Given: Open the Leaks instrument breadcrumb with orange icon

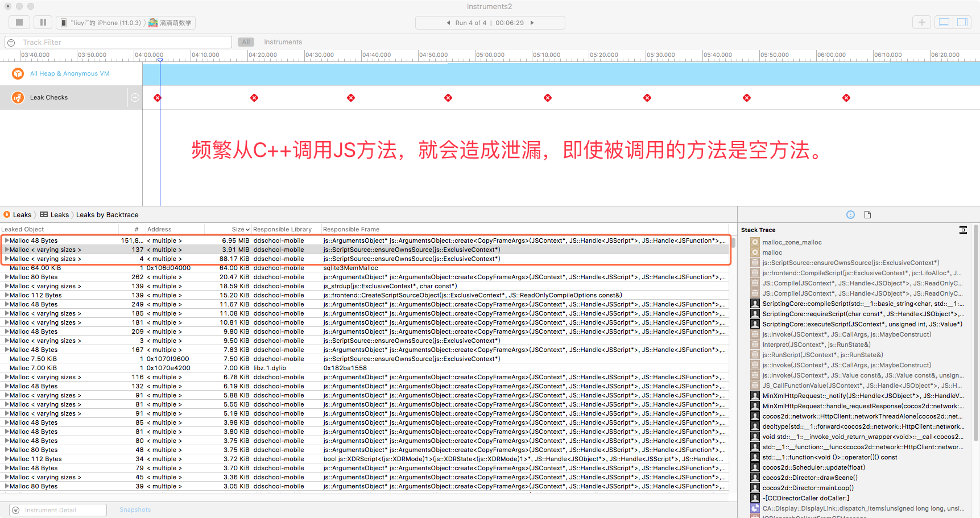Looking at the screenshot, I should coord(18,214).
